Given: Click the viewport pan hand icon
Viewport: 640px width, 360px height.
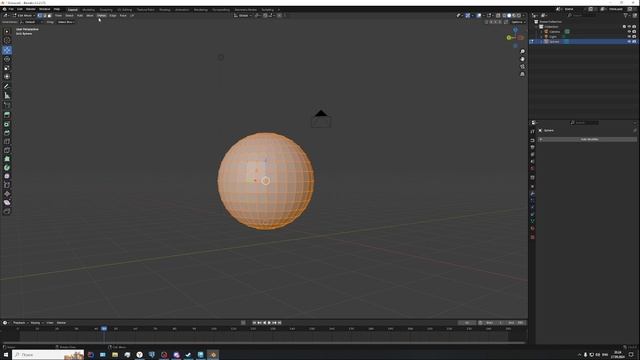Looking at the screenshot, I should coord(522,59).
